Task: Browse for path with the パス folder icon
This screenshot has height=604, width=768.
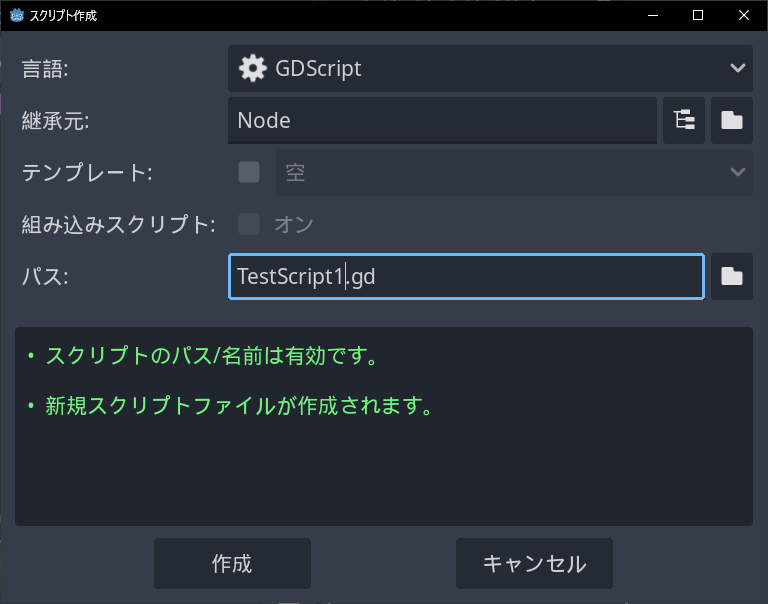Action: point(732,277)
